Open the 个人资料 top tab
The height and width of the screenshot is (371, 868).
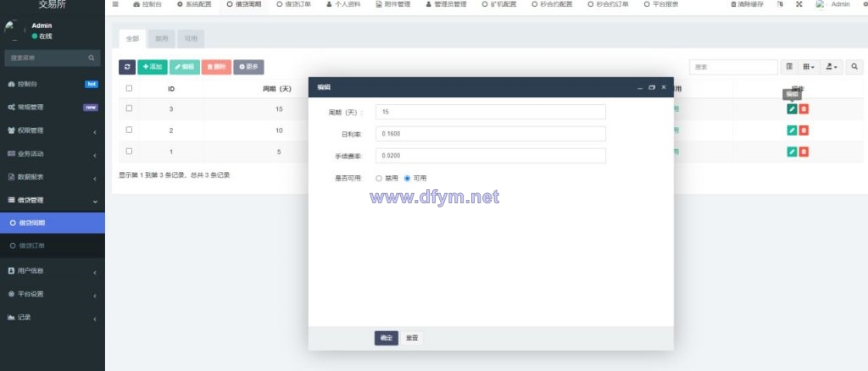343,4
